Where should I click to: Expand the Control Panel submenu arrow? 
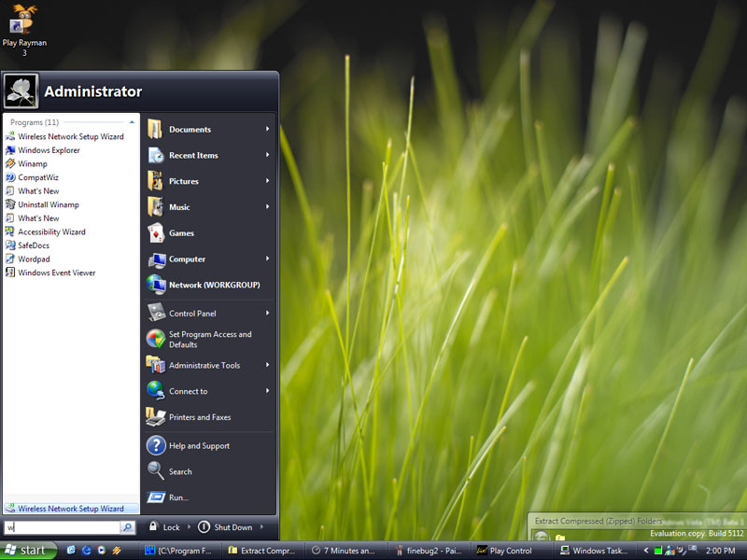tap(267, 313)
